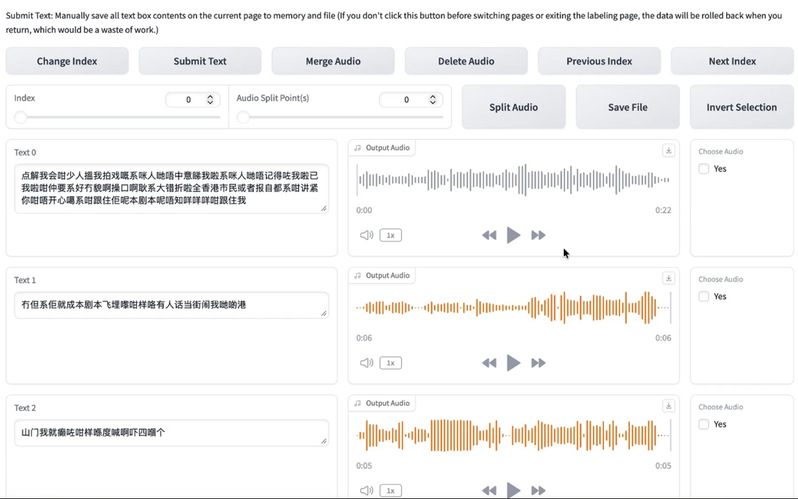Click the Audio Split Point(s) slider
The width and height of the screenshot is (798, 499).
point(340,118)
